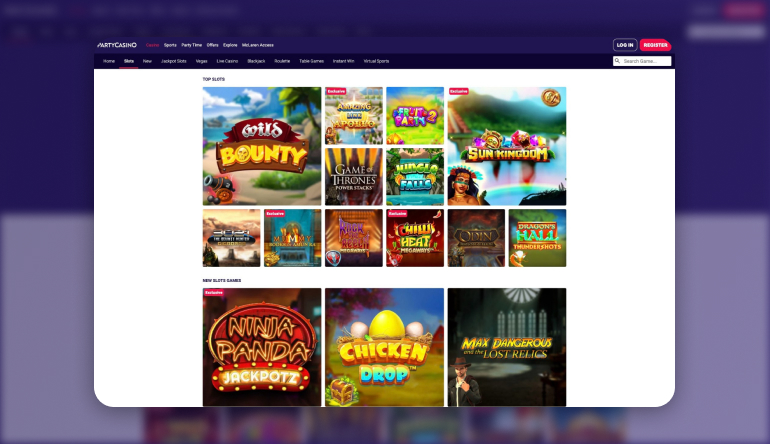Click Exclusive badge on Sun Kingdom
Image resolution: width=770 pixels, height=444 pixels.
pos(459,91)
